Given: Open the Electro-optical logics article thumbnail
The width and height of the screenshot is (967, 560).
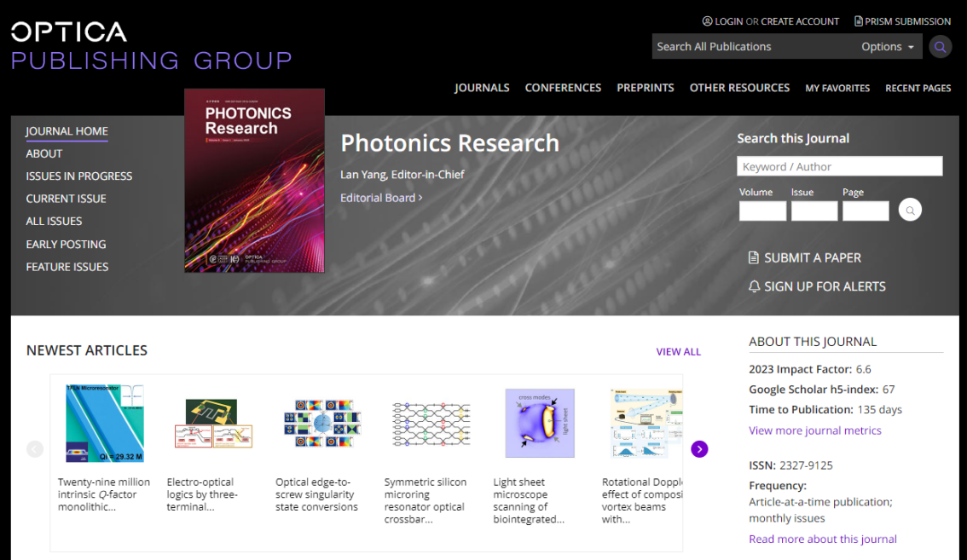Looking at the screenshot, I should point(213,423).
